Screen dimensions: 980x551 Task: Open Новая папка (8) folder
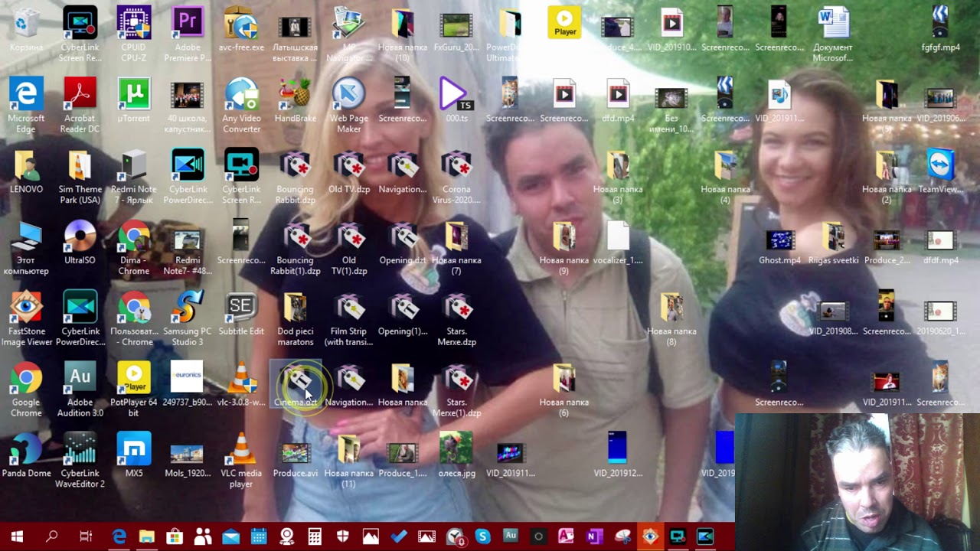[671, 318]
